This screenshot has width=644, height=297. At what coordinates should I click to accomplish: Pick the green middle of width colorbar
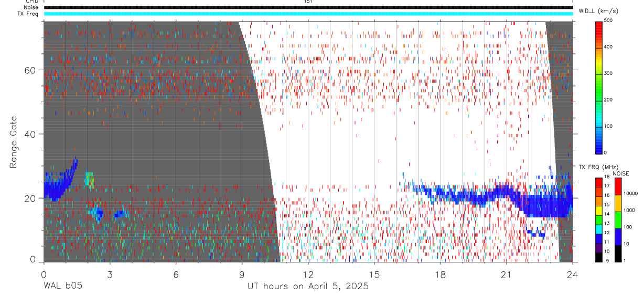(x=598, y=87)
